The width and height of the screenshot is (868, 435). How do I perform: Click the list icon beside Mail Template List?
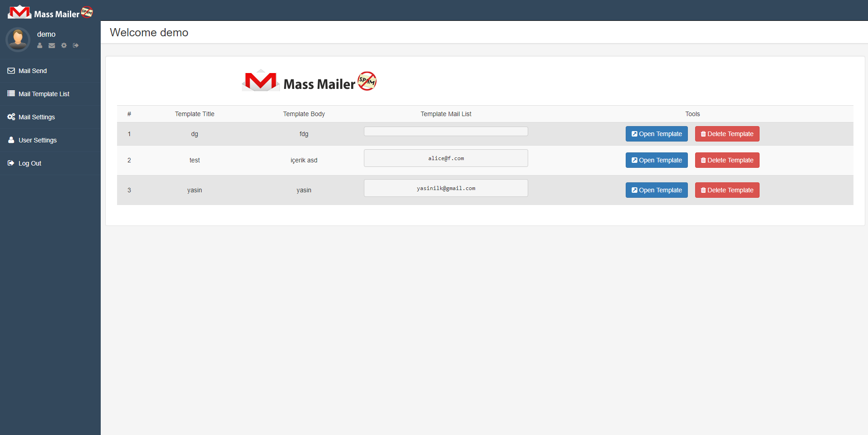[x=11, y=93]
